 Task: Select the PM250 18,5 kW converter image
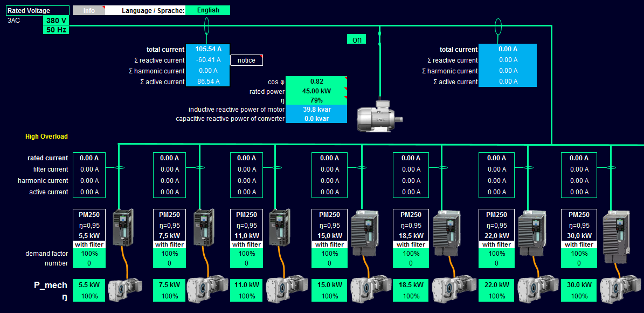[x=446, y=233]
